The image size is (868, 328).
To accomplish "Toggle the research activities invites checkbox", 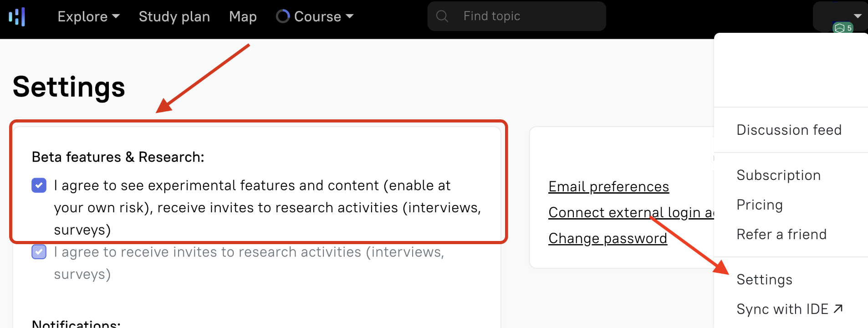I will tap(39, 252).
